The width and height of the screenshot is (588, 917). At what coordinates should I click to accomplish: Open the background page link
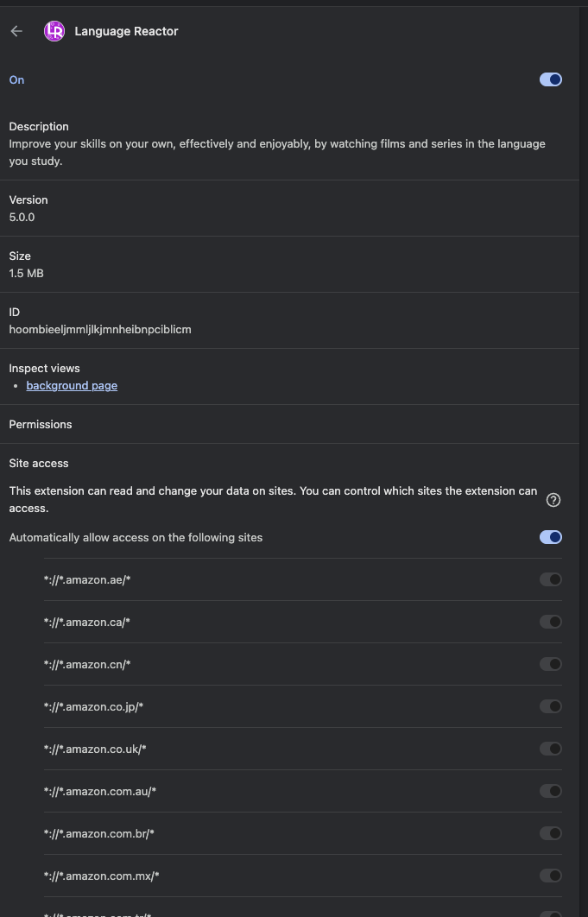pos(72,385)
